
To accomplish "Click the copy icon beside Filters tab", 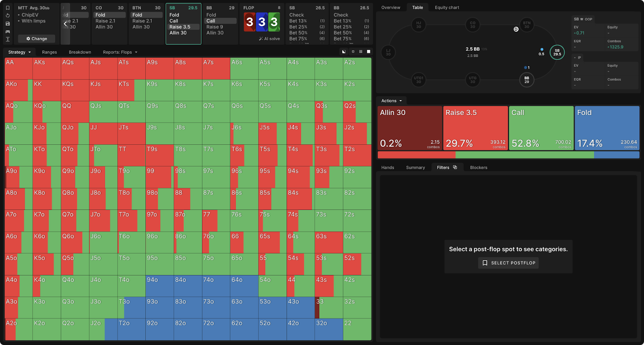I will coord(455,167).
